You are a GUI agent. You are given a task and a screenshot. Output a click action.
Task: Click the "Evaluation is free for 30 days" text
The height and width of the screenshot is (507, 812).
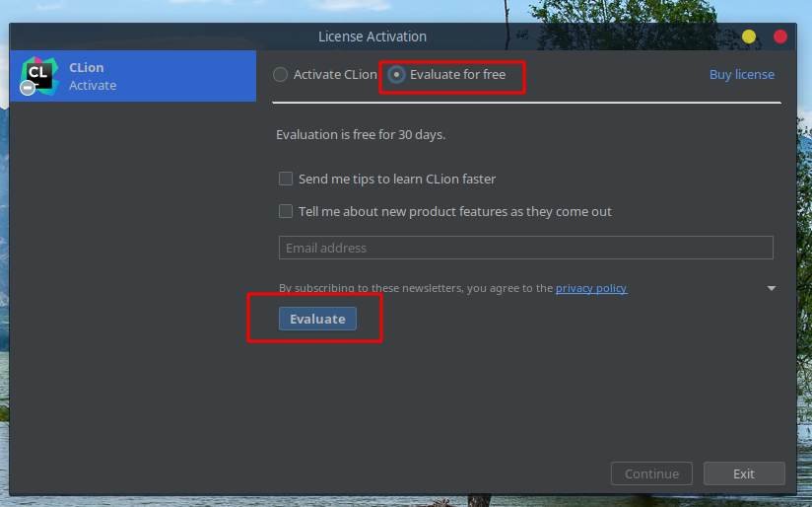pyautogui.click(x=368, y=135)
